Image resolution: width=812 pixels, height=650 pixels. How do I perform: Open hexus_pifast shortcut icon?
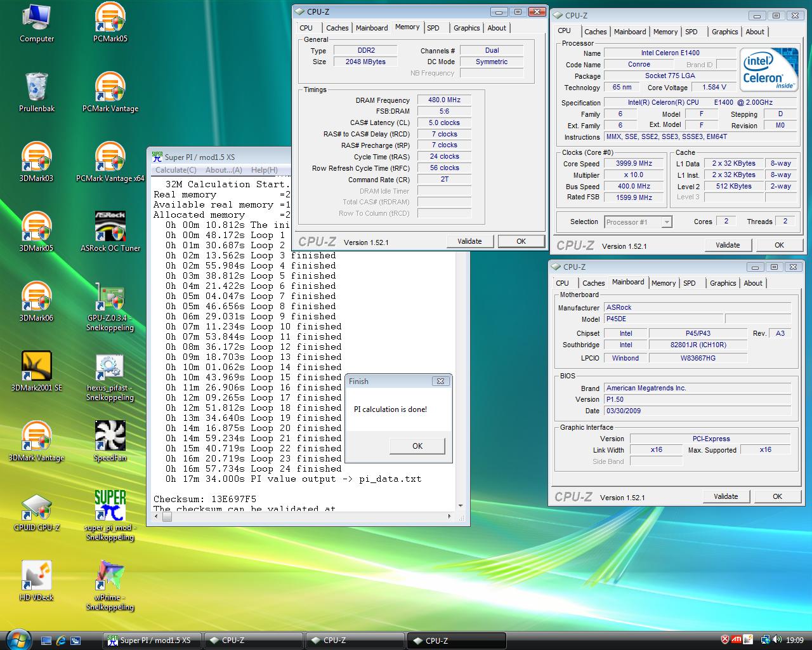pyautogui.click(x=110, y=377)
